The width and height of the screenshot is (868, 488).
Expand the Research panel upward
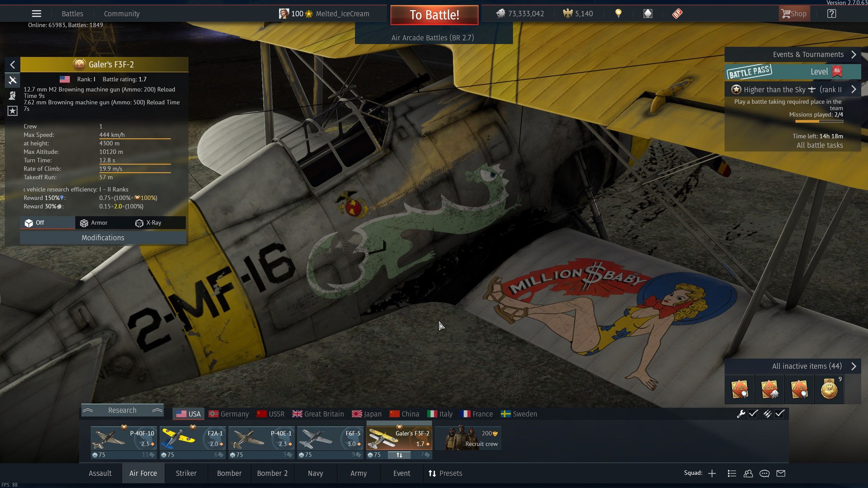pyautogui.click(x=122, y=410)
